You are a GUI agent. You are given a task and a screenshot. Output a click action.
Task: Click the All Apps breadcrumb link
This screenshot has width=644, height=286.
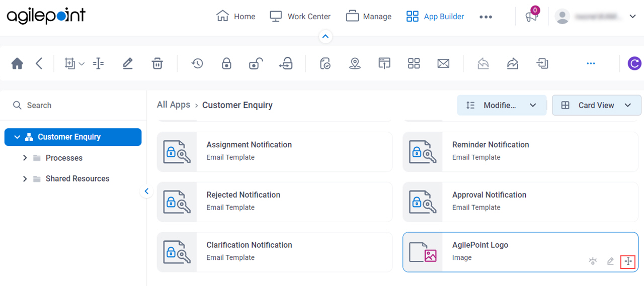pyautogui.click(x=174, y=105)
